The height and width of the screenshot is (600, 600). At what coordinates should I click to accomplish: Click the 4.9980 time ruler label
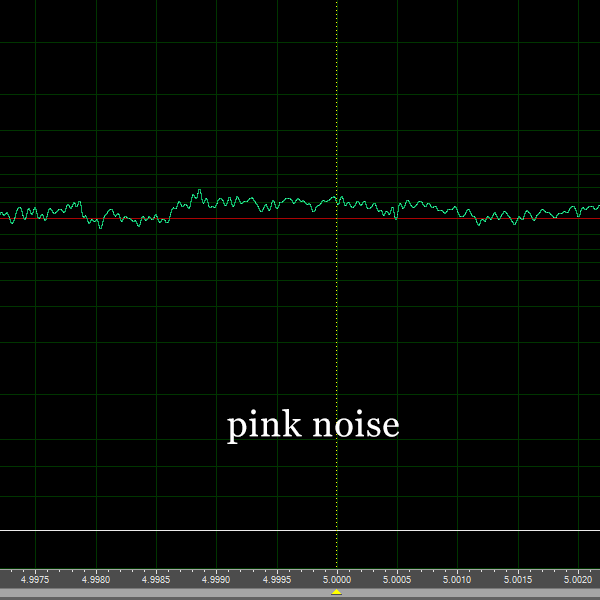pos(97,579)
